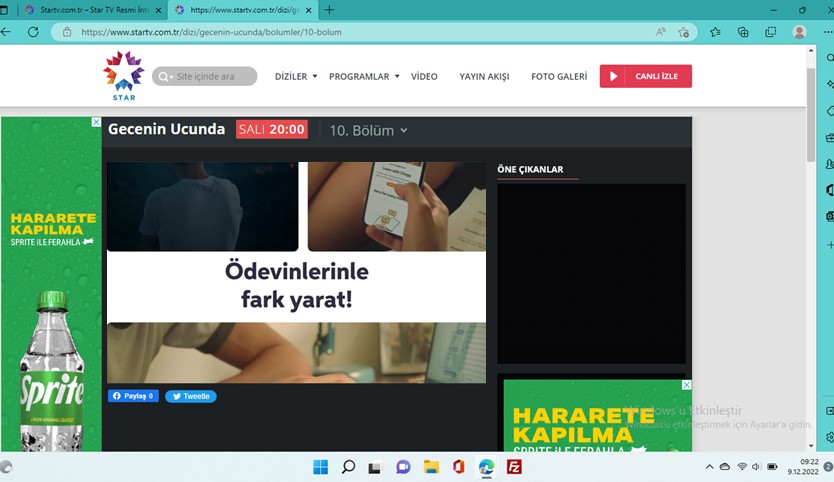Open the VİDEO menu item
This screenshot has width=834, height=482.
(x=424, y=77)
